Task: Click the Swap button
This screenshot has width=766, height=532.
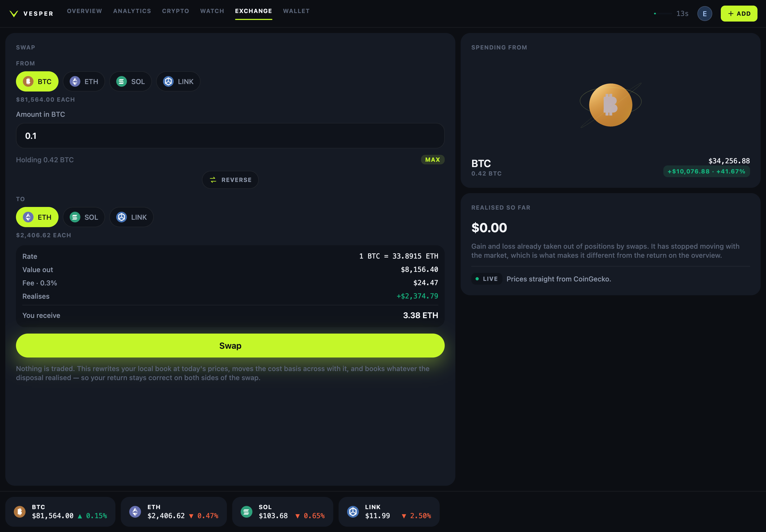Action: pos(230,346)
